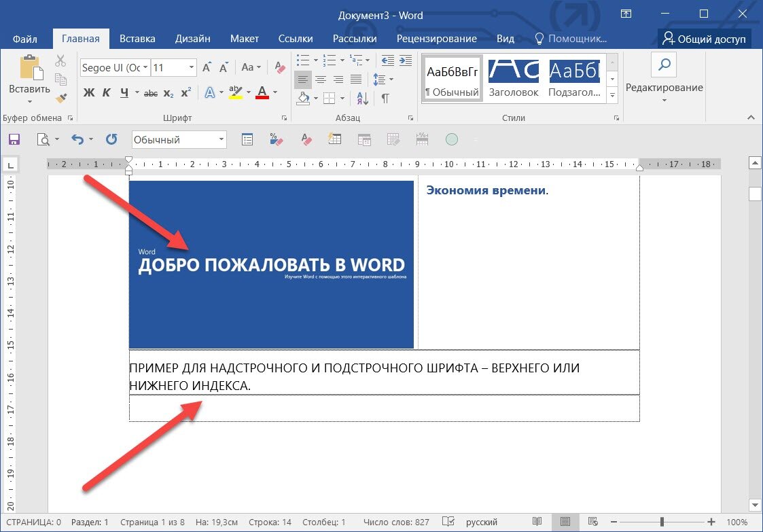The image size is (763, 532).
Task: Switch to the Вставка tab
Action: pos(137,39)
